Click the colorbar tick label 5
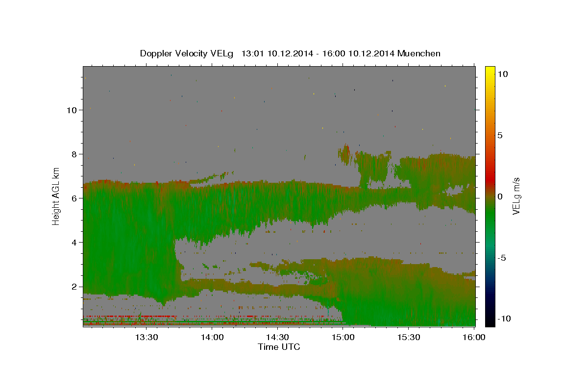The width and height of the screenshot is (588, 392). coord(500,135)
